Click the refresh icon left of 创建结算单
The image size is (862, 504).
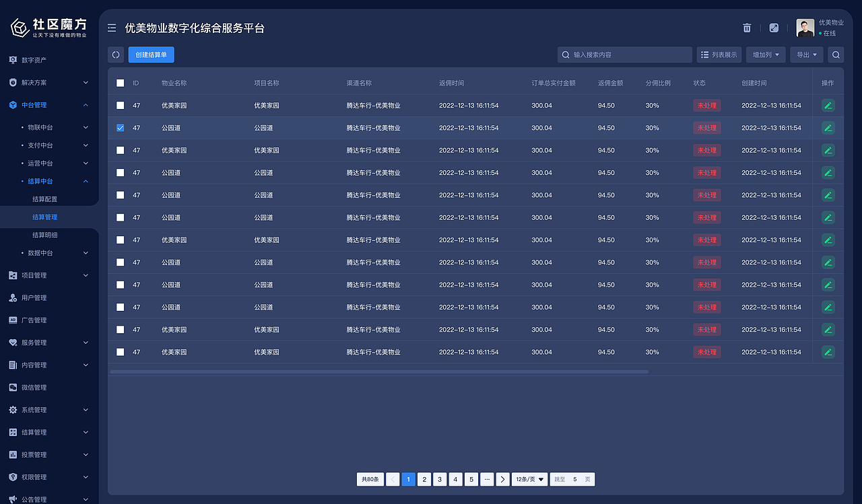[x=115, y=55]
